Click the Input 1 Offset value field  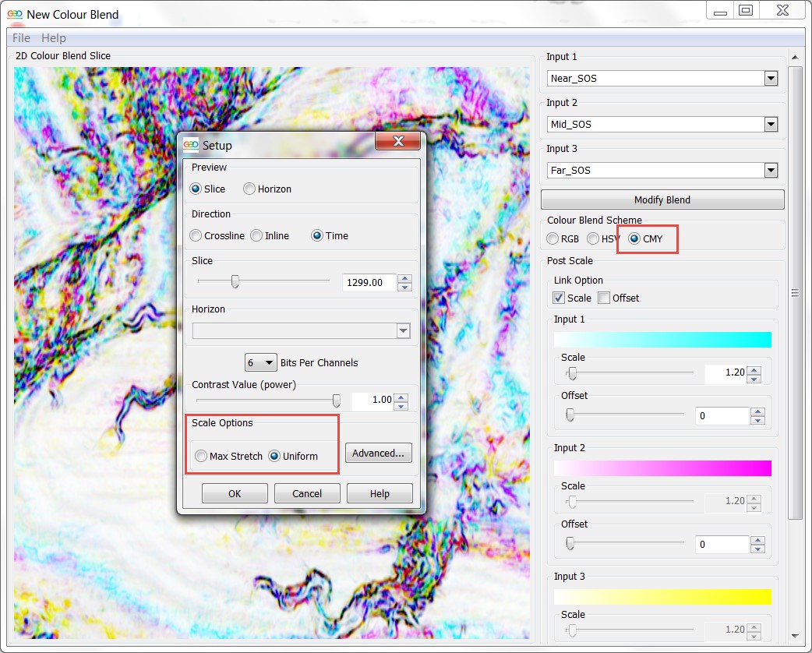722,416
